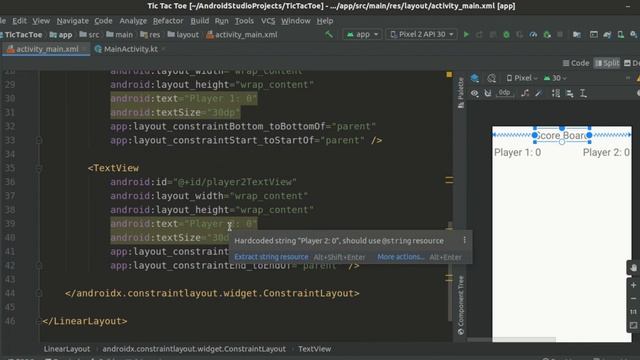Open the API 30 version dropdown in preview
The image size is (640, 360).
555,78
